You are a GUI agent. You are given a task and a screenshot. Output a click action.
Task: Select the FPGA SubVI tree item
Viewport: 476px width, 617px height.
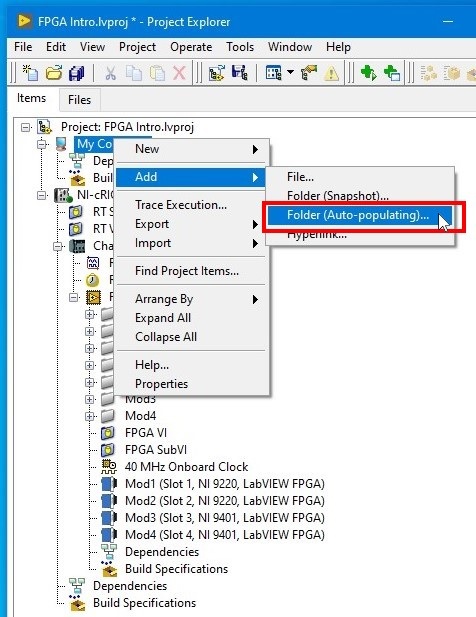click(156, 450)
